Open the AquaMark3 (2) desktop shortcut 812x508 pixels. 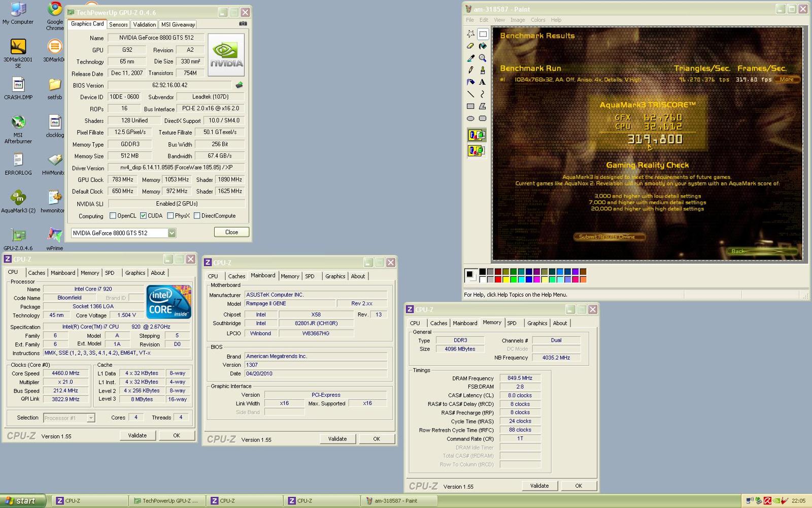pyautogui.click(x=18, y=201)
